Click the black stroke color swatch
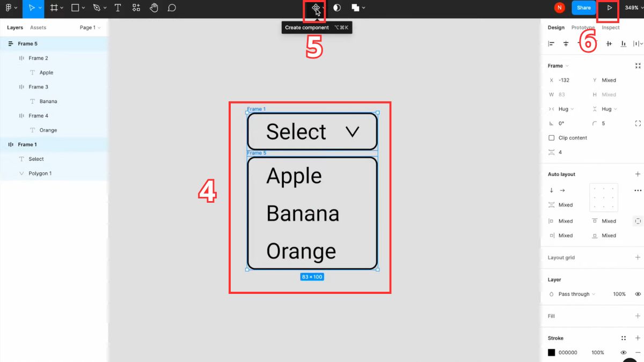The width and height of the screenshot is (644, 362). (551, 352)
